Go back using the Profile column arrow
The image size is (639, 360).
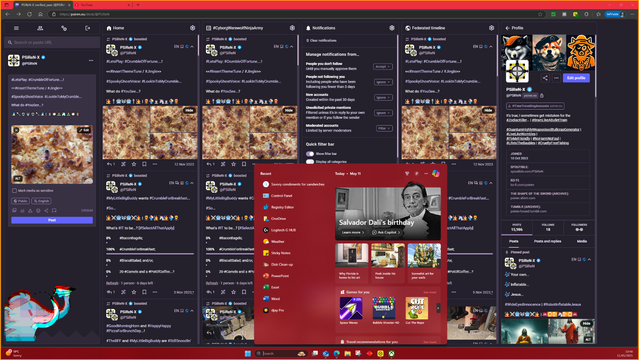507,28
